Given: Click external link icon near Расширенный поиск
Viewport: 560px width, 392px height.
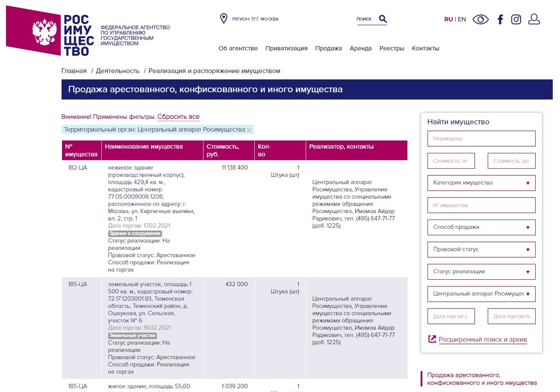Looking at the screenshot, I should click(432, 339).
